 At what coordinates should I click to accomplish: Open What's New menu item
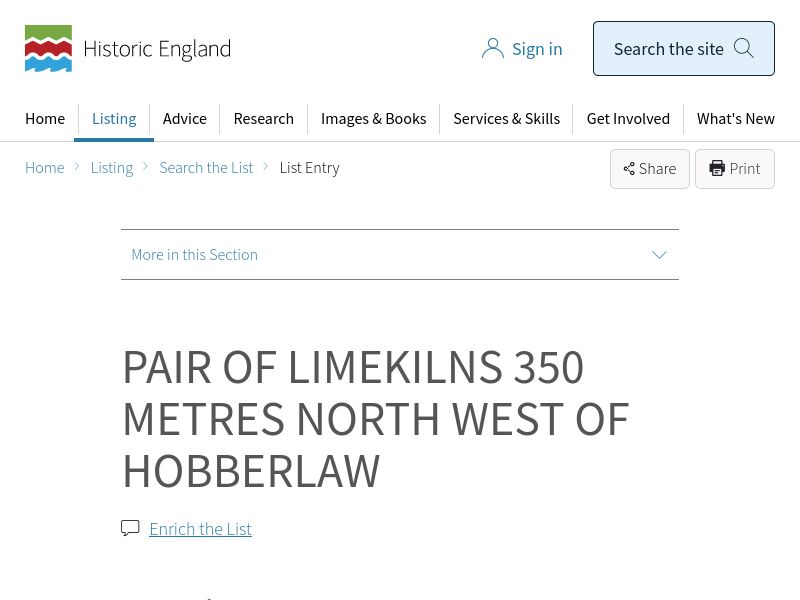735,118
